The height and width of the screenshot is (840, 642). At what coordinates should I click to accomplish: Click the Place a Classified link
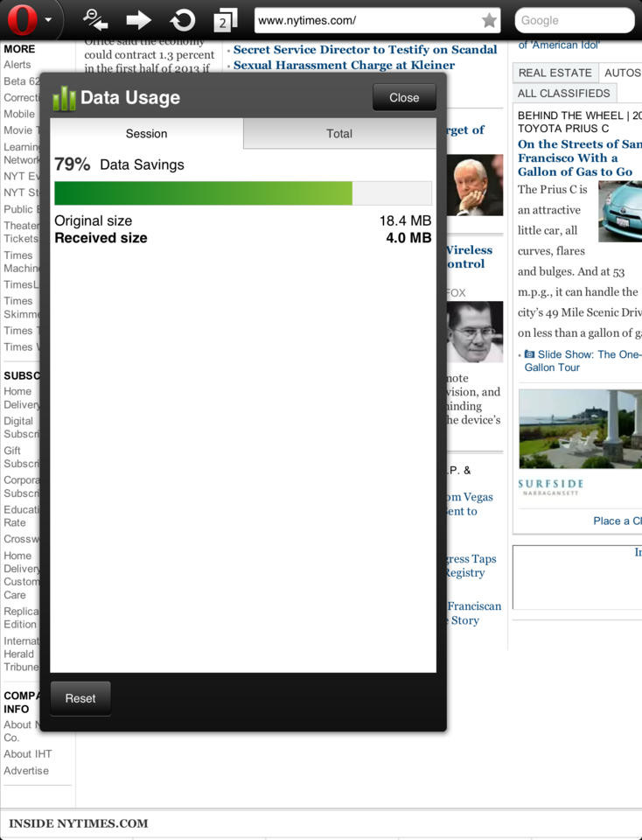tap(617, 521)
